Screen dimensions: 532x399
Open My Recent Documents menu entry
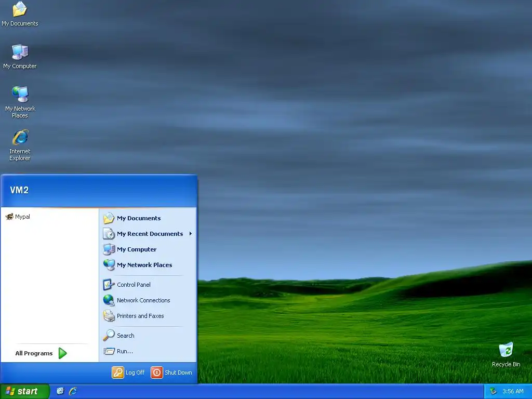[x=149, y=234]
